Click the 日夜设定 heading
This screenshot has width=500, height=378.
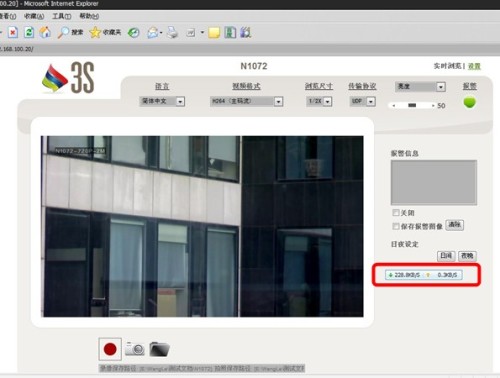pyautogui.click(x=405, y=244)
